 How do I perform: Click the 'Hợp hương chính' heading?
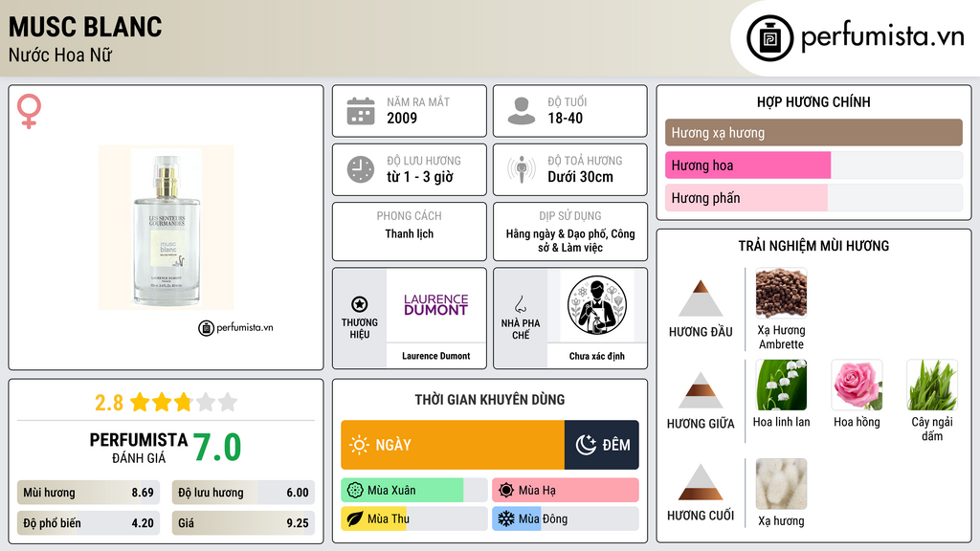click(813, 101)
